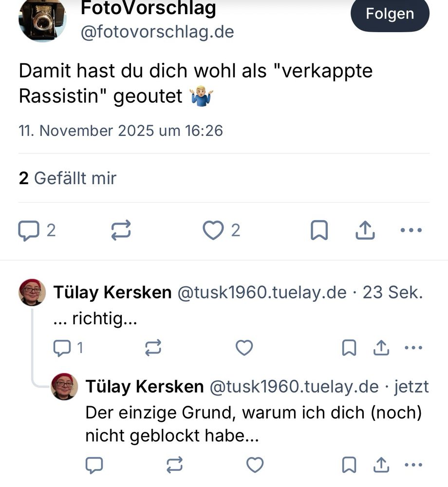The image size is (448, 487).
Task: Open the three-dot menu on the bottom reply
Action: tap(413, 465)
